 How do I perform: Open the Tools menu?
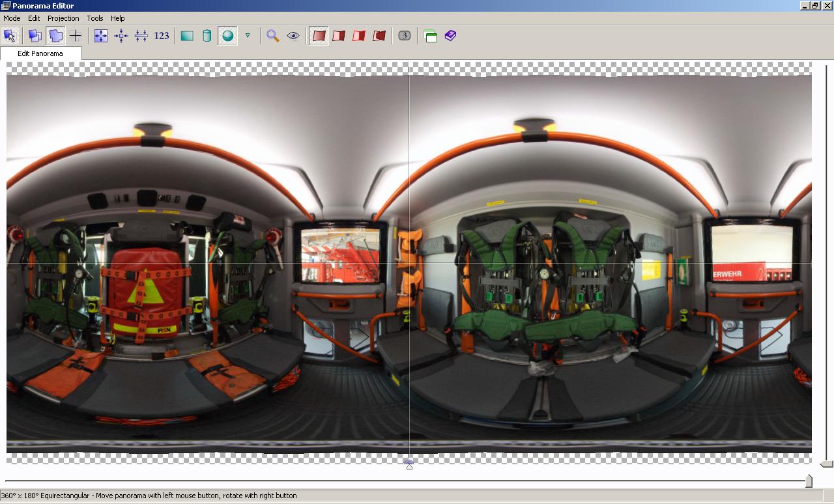(95, 18)
